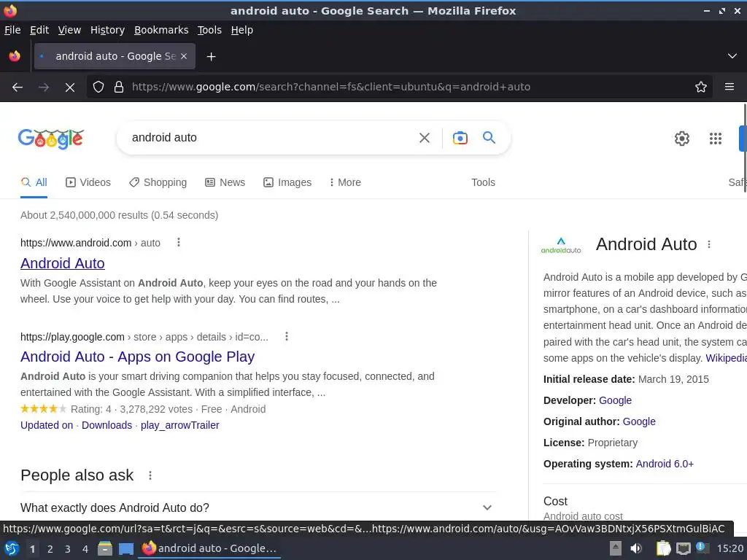This screenshot has width=747, height=560.
Task: Open the View menu
Action: (69, 30)
